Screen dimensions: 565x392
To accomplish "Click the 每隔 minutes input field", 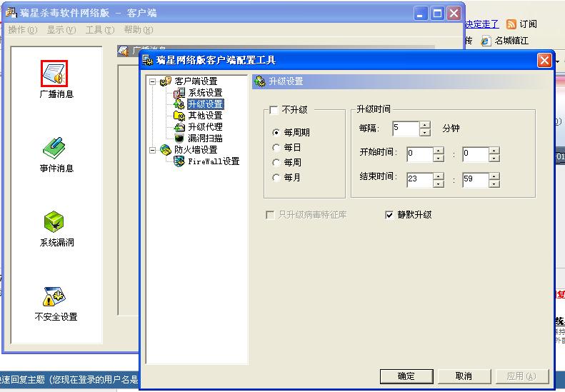I will 406,129.
